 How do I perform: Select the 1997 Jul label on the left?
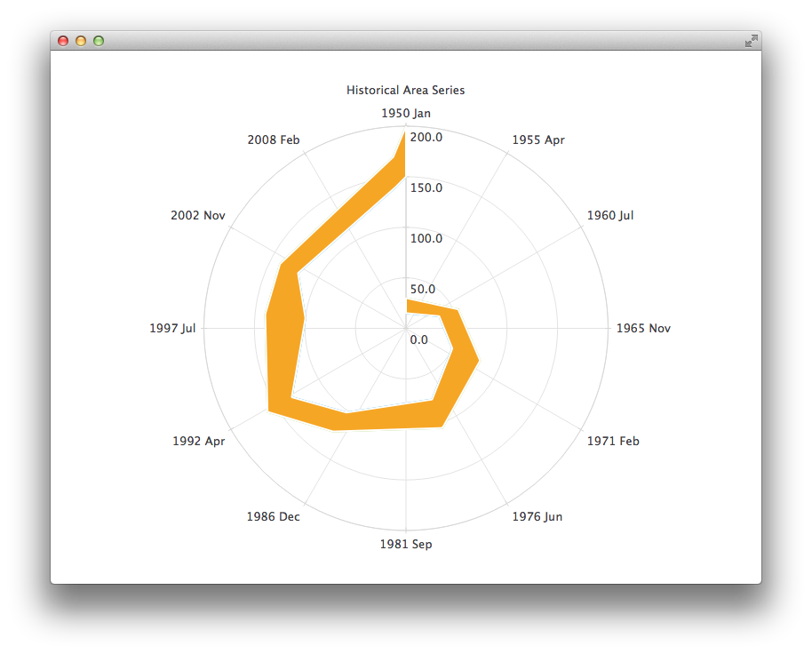[171, 328]
